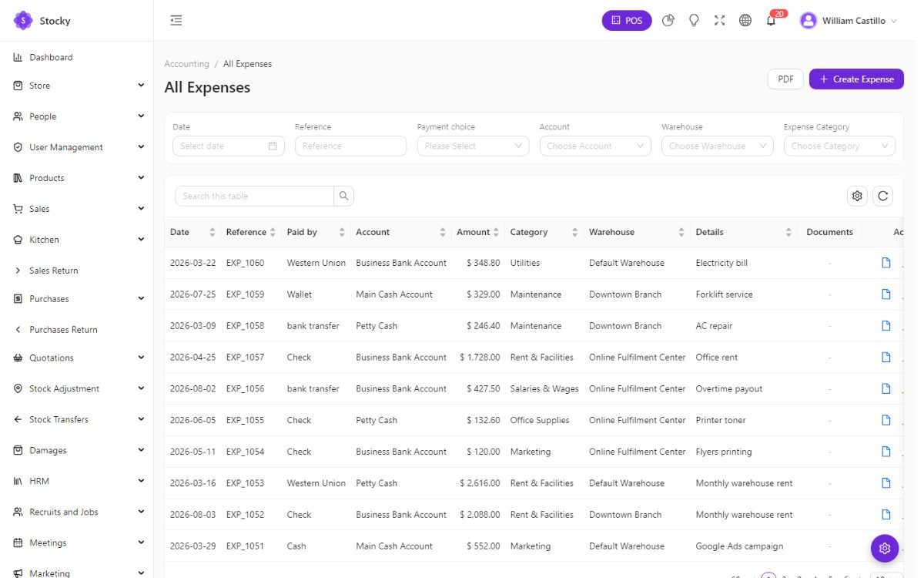Open document icon for EXP_1053 row
924x578 pixels.
pyautogui.click(x=885, y=483)
